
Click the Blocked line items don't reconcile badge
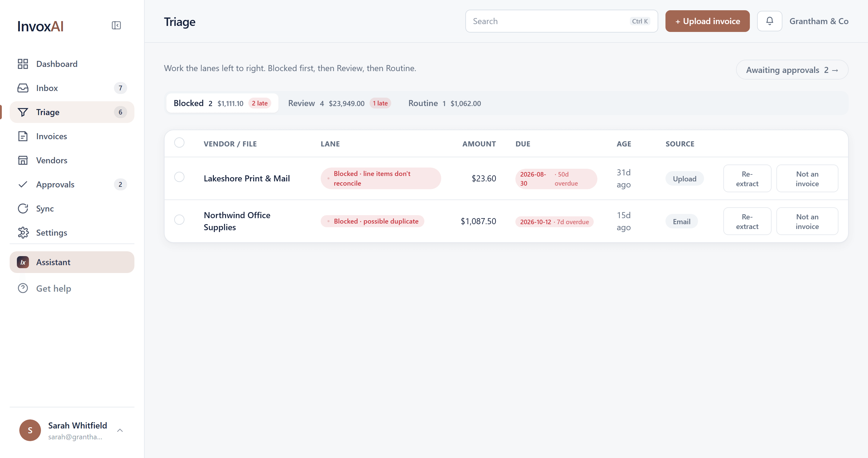(x=380, y=178)
